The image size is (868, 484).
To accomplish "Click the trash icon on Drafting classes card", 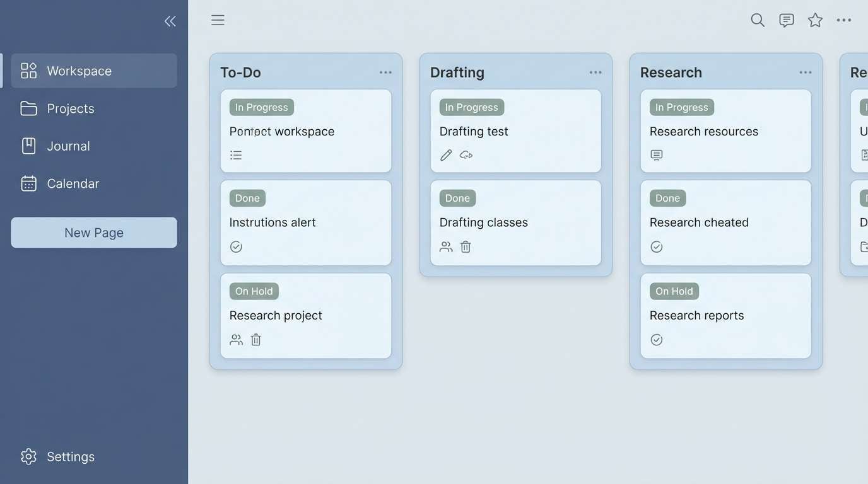I will pyautogui.click(x=466, y=246).
